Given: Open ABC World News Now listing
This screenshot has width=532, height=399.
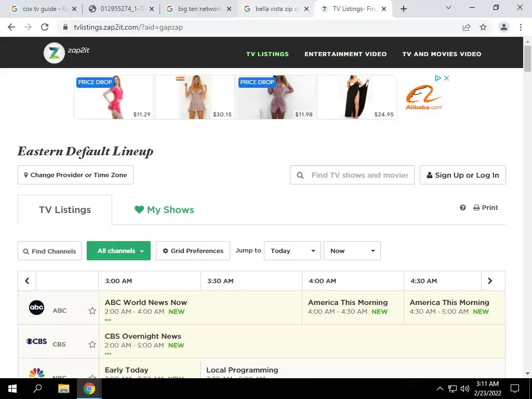Looking at the screenshot, I should pos(200,308).
